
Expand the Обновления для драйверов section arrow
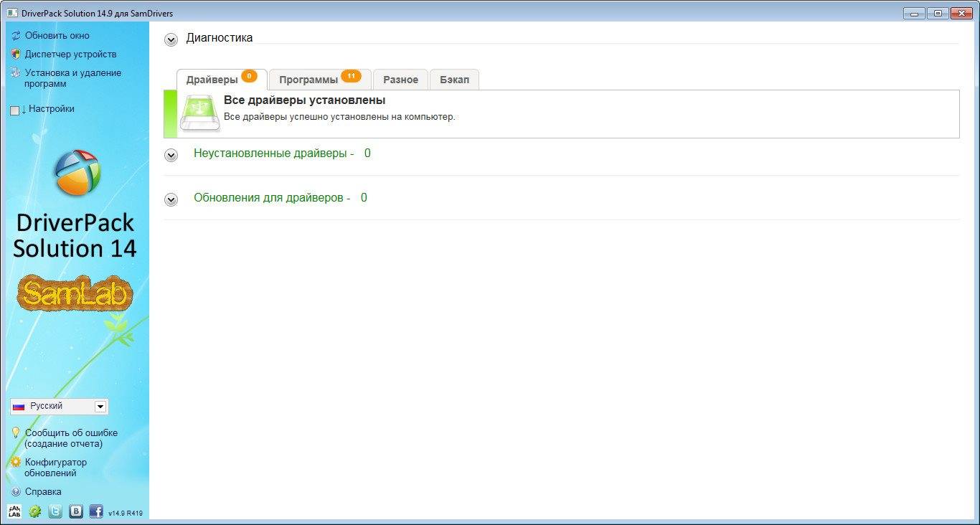click(x=171, y=199)
